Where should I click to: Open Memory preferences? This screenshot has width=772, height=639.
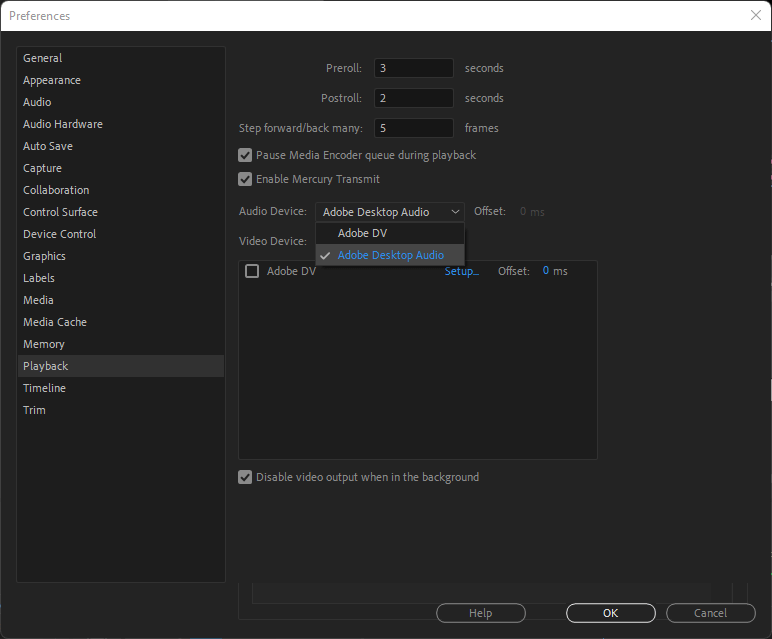tap(121, 344)
